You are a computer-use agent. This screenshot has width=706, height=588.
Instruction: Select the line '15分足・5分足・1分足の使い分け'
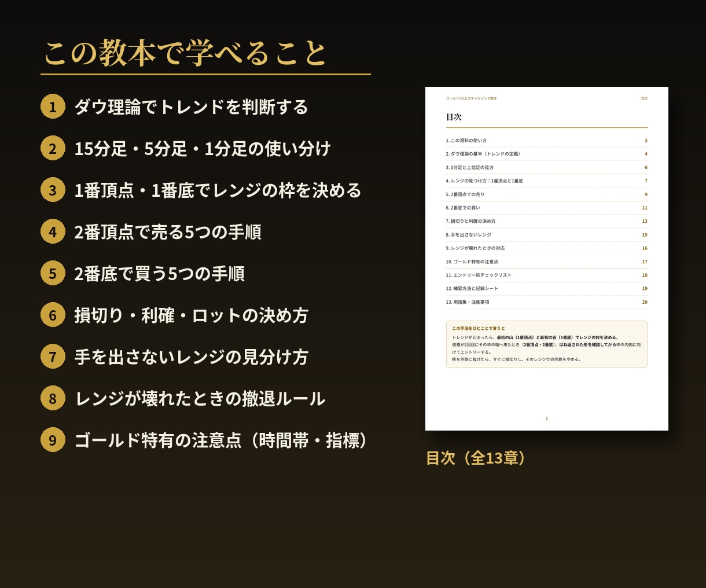pos(203,149)
